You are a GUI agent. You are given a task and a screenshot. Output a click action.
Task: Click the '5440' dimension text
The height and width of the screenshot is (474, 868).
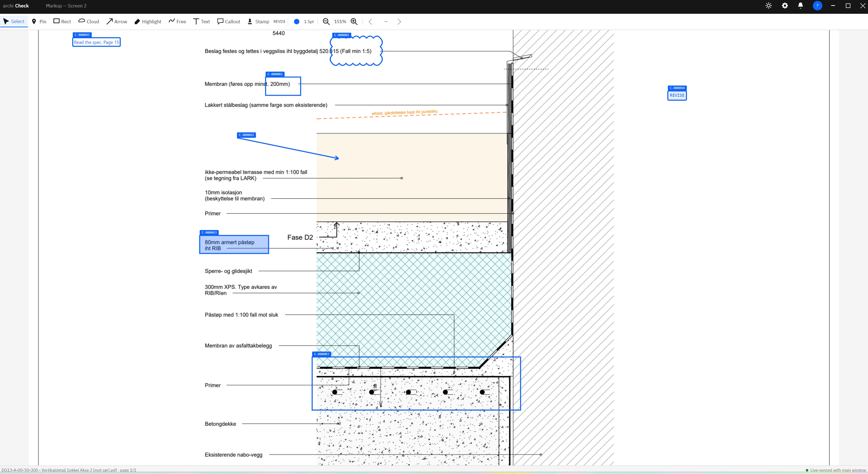pos(279,33)
